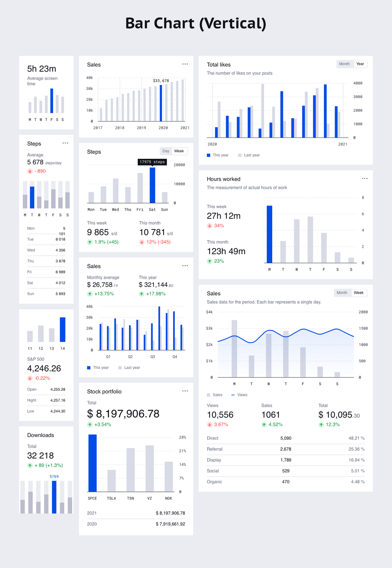This screenshot has width=392, height=568.
Task: Click the green up arrow beside +3.54%
Action: pyautogui.click(x=90, y=425)
